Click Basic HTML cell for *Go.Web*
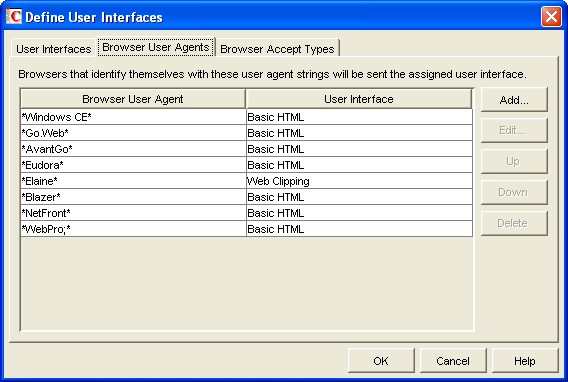Image resolution: width=568 pixels, height=382 pixels. [359, 133]
